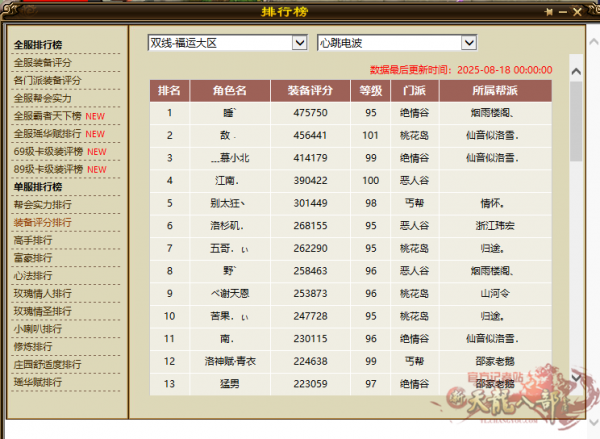Click the score 390422 in row 4
Screen dimensions: 600x439
point(310,181)
